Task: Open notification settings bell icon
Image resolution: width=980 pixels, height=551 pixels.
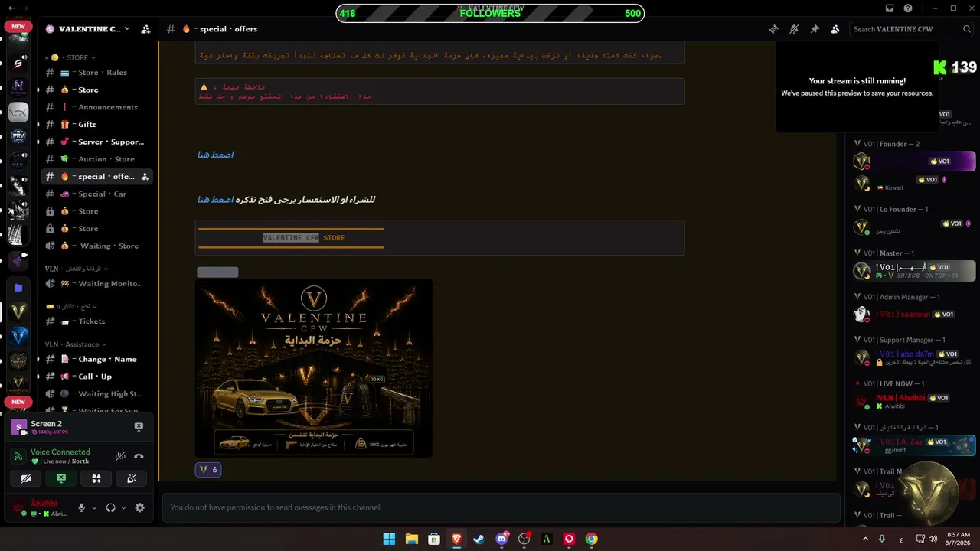Action: click(794, 29)
